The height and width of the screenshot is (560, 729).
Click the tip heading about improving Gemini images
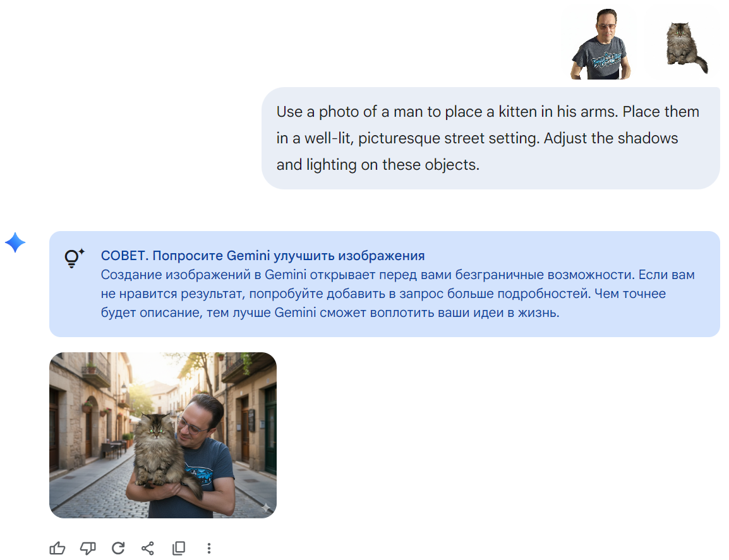click(x=263, y=256)
